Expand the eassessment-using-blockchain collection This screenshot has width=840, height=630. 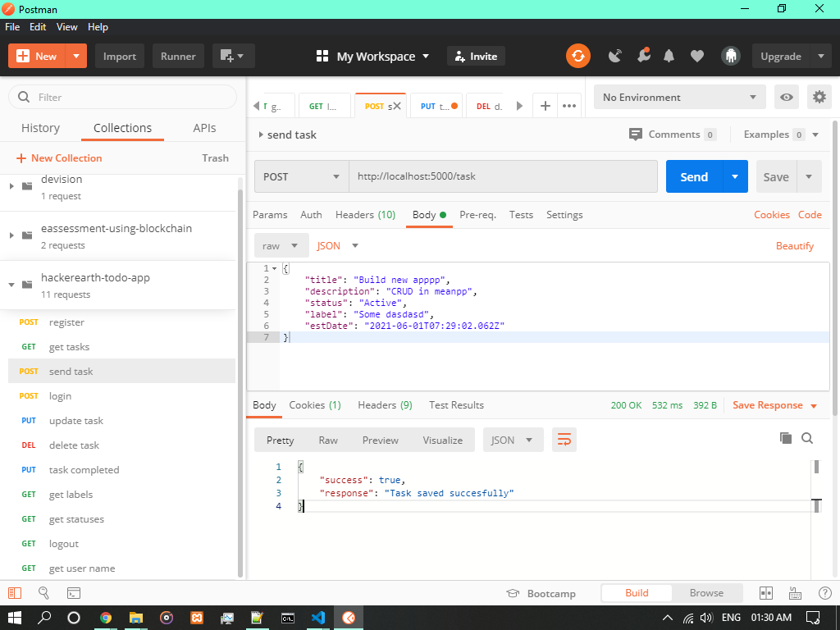[11, 235]
